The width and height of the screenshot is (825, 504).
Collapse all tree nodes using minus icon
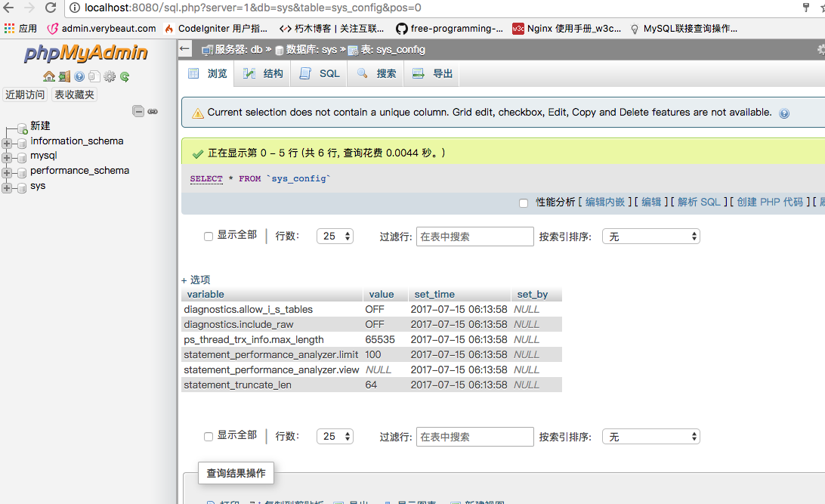coord(138,111)
